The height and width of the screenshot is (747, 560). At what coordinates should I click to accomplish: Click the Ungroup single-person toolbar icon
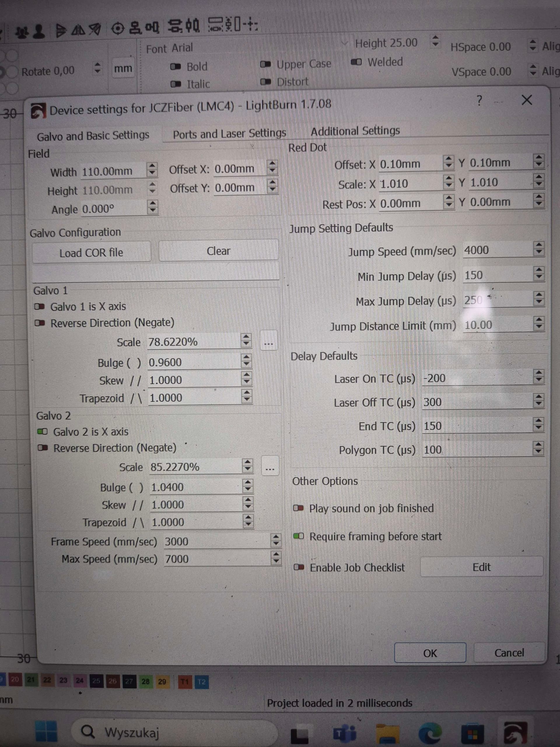(x=39, y=32)
